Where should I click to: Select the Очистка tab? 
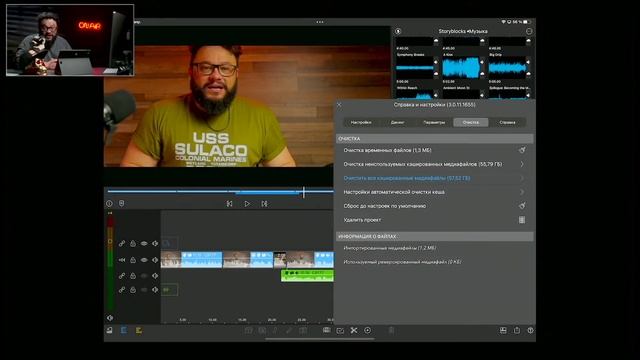coord(471,122)
